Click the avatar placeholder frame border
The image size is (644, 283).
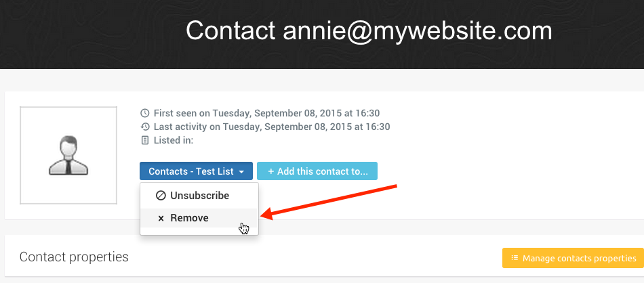pyautogui.click(x=68, y=107)
